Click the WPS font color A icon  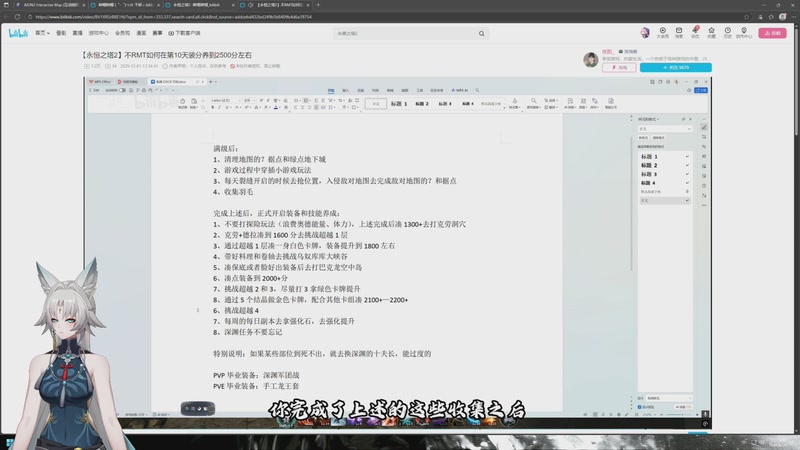coord(276,108)
